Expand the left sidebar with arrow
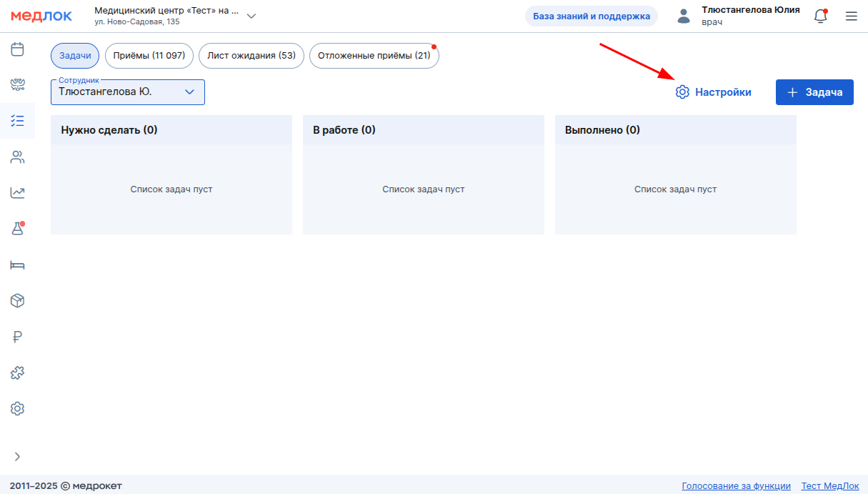This screenshot has width=868, height=494. 17,457
